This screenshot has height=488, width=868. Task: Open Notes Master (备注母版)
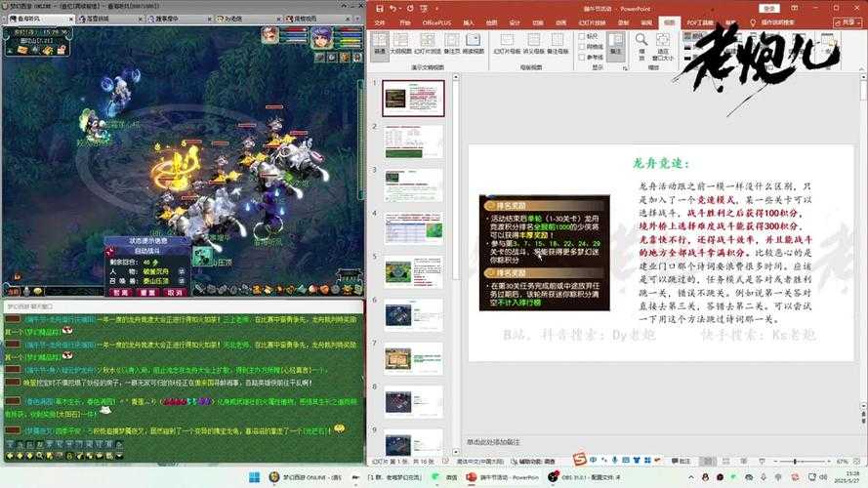(x=558, y=43)
